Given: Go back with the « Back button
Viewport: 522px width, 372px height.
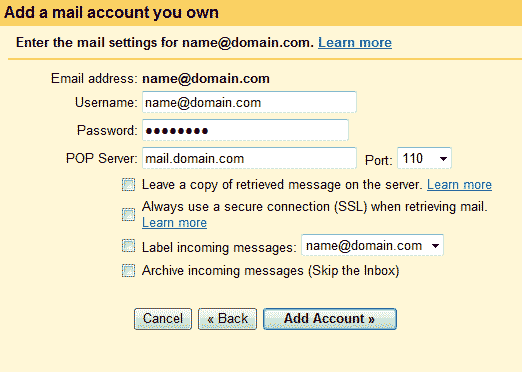Looking at the screenshot, I should tap(227, 319).
